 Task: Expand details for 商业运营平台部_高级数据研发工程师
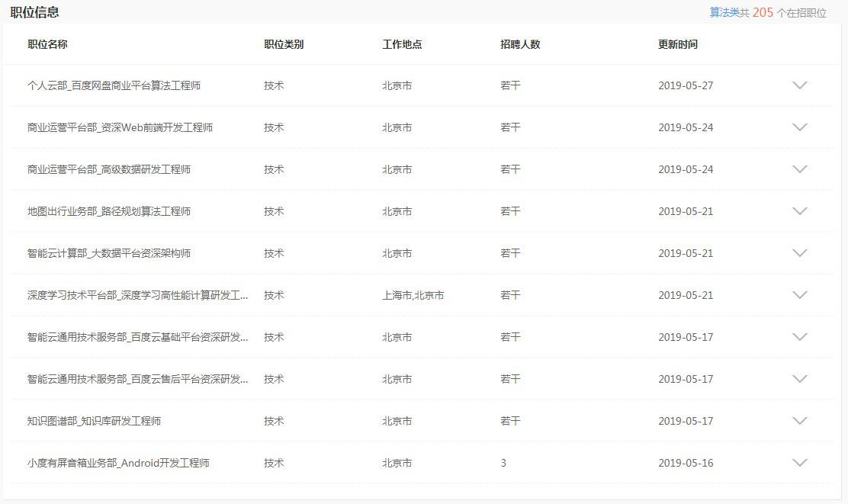tap(799, 169)
